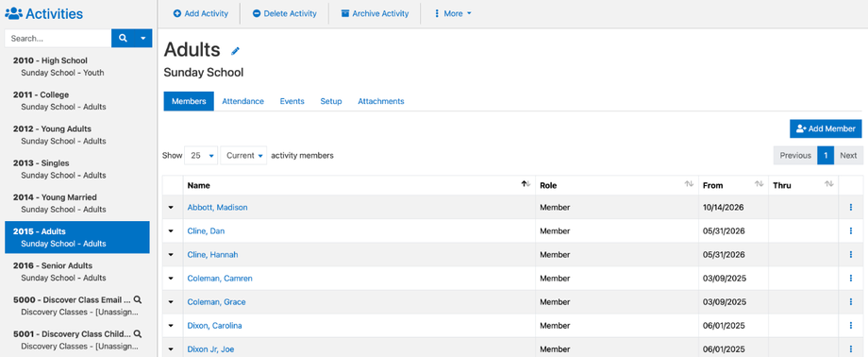Open the Events tab
This screenshot has width=868, height=357.
coord(292,101)
